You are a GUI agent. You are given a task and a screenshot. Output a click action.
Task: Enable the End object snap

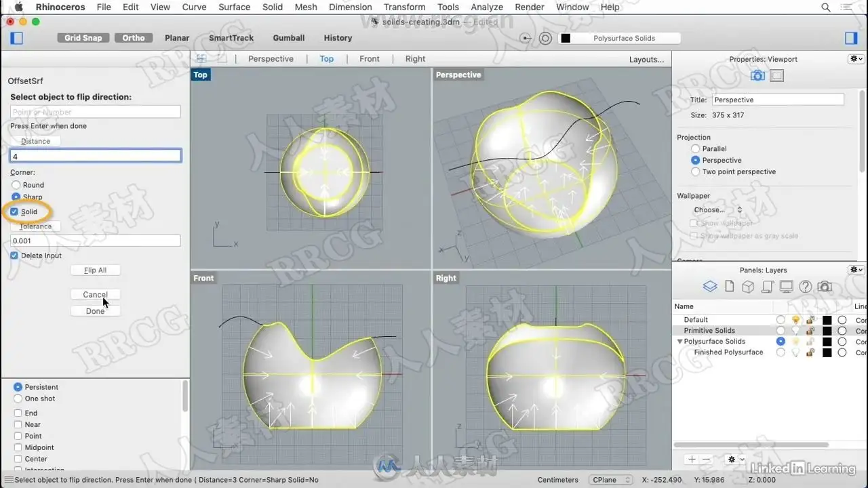pos(18,413)
